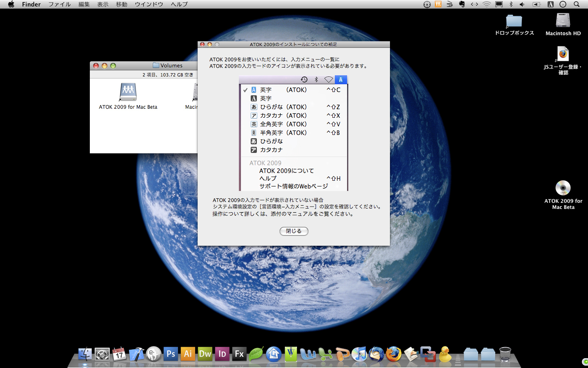Open the 移動 menu
588x368 pixels.
point(122,4)
